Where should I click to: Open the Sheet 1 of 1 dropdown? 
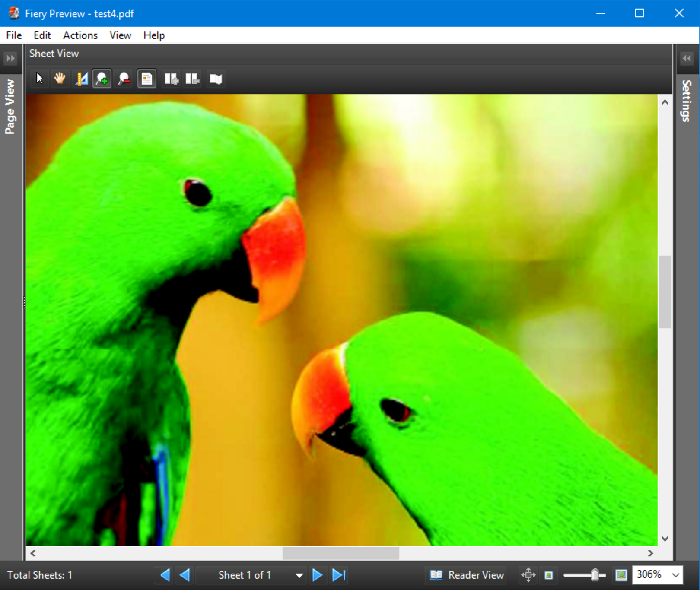click(251, 575)
